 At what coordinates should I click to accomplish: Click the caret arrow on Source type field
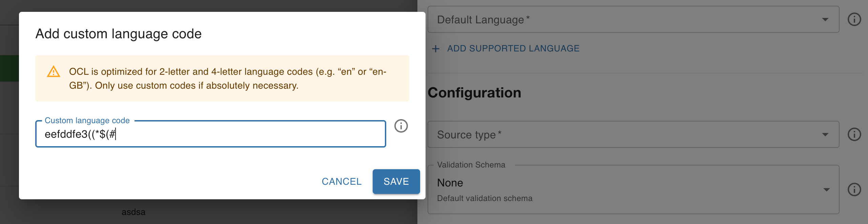click(x=826, y=134)
